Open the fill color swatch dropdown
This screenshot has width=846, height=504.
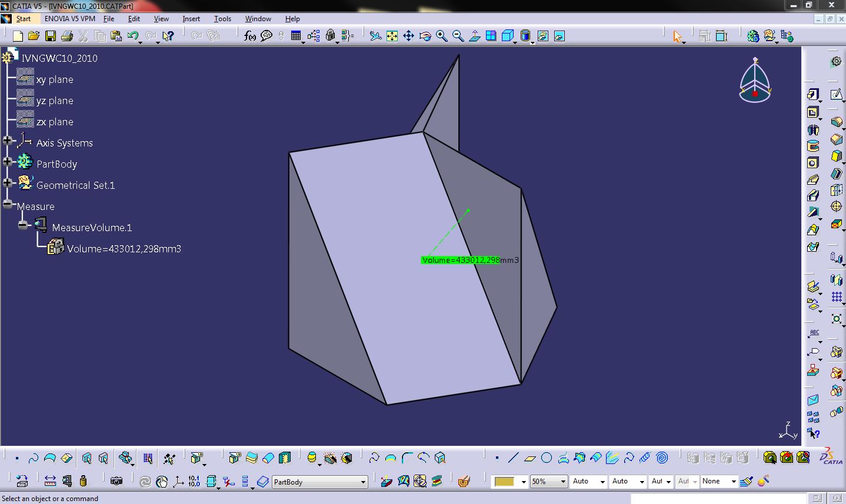(524, 482)
